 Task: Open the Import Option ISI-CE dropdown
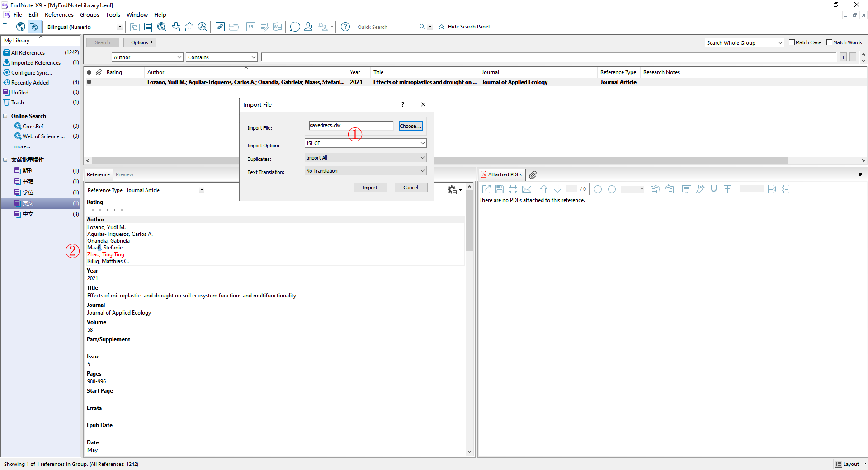click(x=365, y=143)
